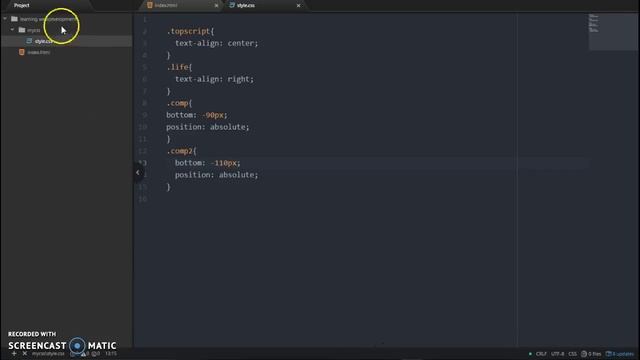Open the available updates status item

click(620, 354)
